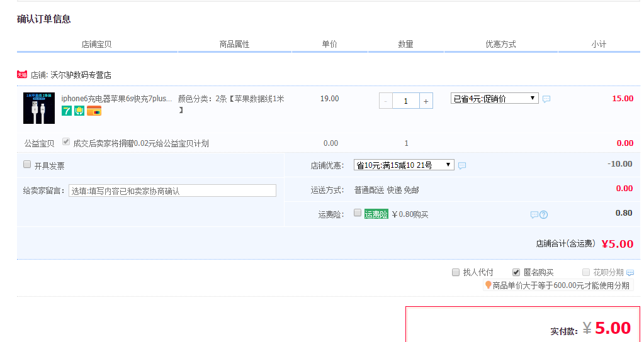Increase quantity with the plus button
The image size is (644, 342).
(x=426, y=101)
